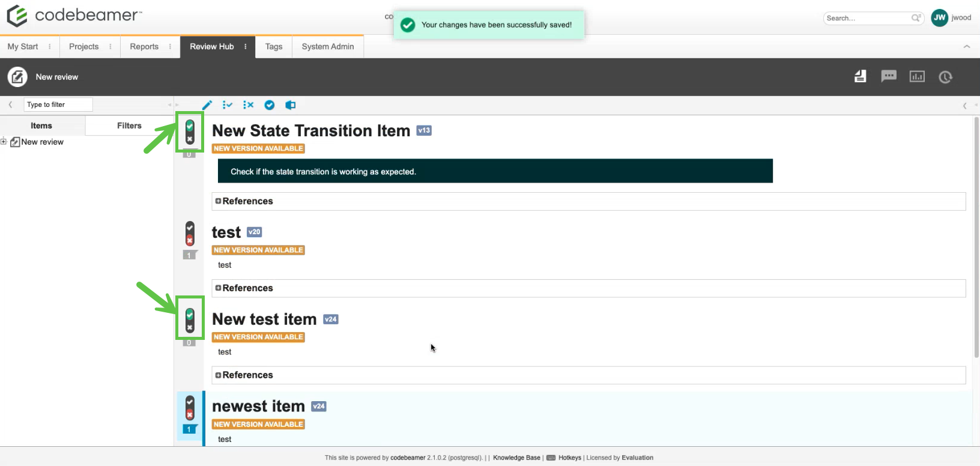Image resolution: width=980 pixels, height=466 pixels.
Task: Open the comments speech bubble icon
Action: coord(888,76)
